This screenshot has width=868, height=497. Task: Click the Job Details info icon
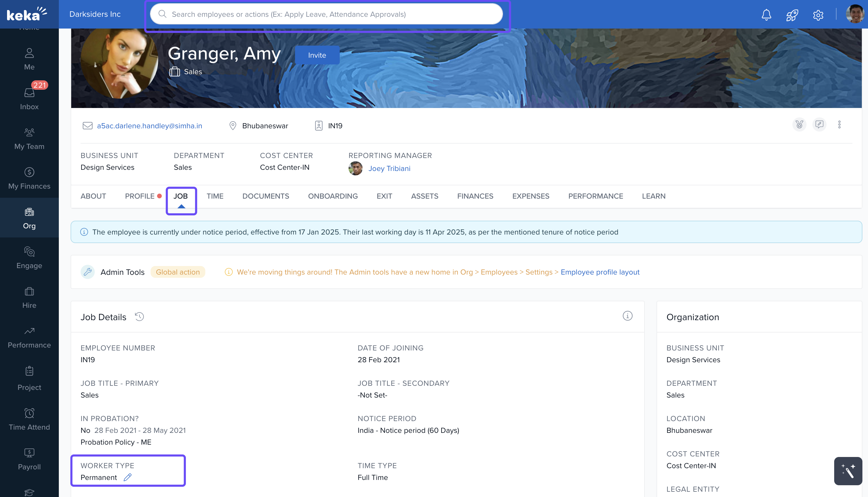627,316
